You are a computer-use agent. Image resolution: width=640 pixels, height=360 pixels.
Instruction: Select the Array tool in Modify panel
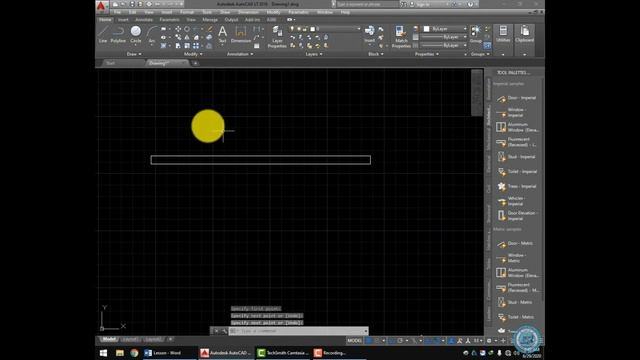(x=196, y=46)
